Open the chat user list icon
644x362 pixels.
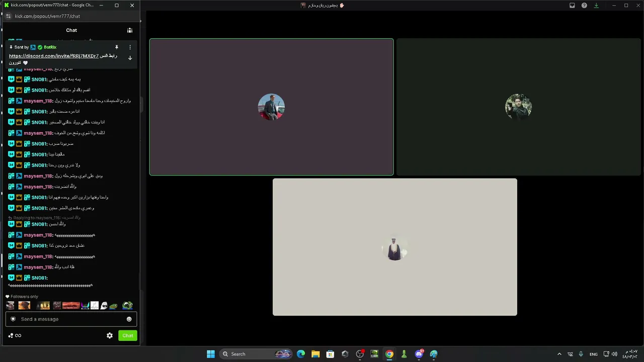pos(130,30)
